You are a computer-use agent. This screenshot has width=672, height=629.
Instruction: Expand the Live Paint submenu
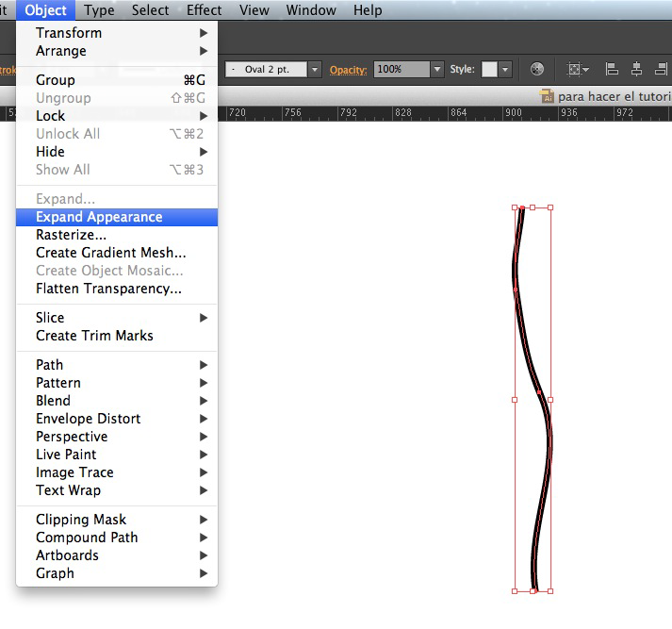(117, 455)
